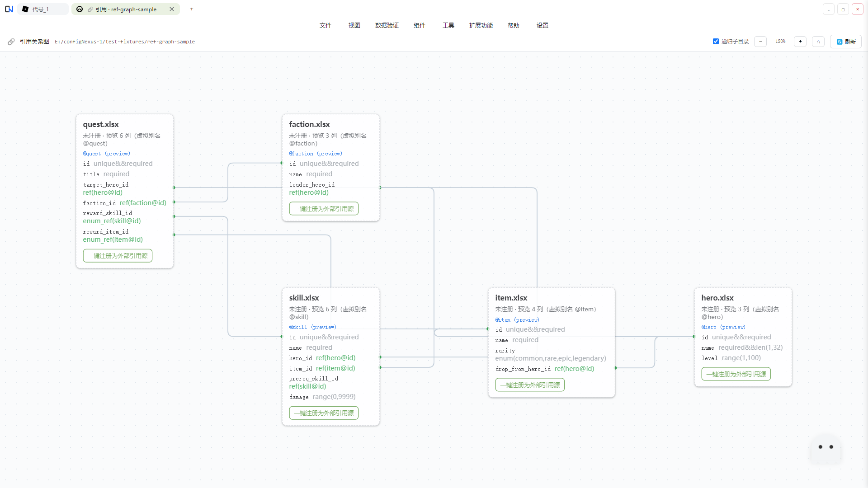Click quest's reward_item_id field
Image resolution: width=868 pixels, height=488 pixels.
point(125,235)
